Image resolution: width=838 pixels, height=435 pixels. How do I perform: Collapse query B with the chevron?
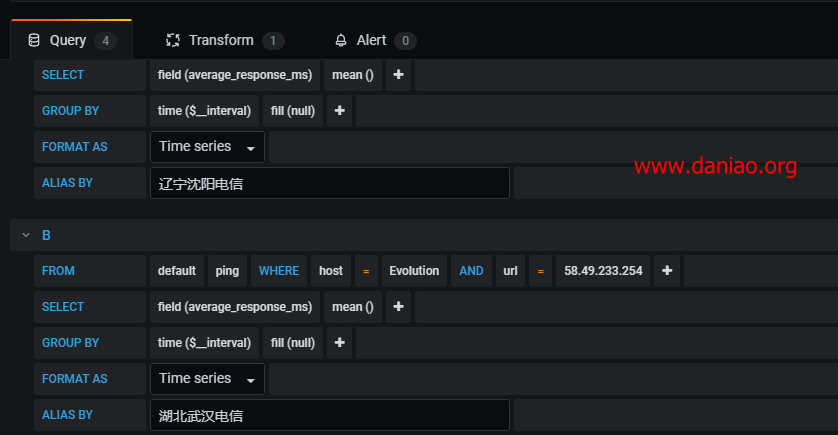click(25, 235)
